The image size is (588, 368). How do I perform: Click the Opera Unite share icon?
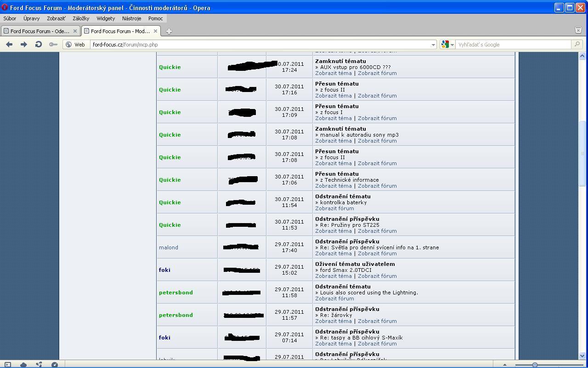pos(39,365)
